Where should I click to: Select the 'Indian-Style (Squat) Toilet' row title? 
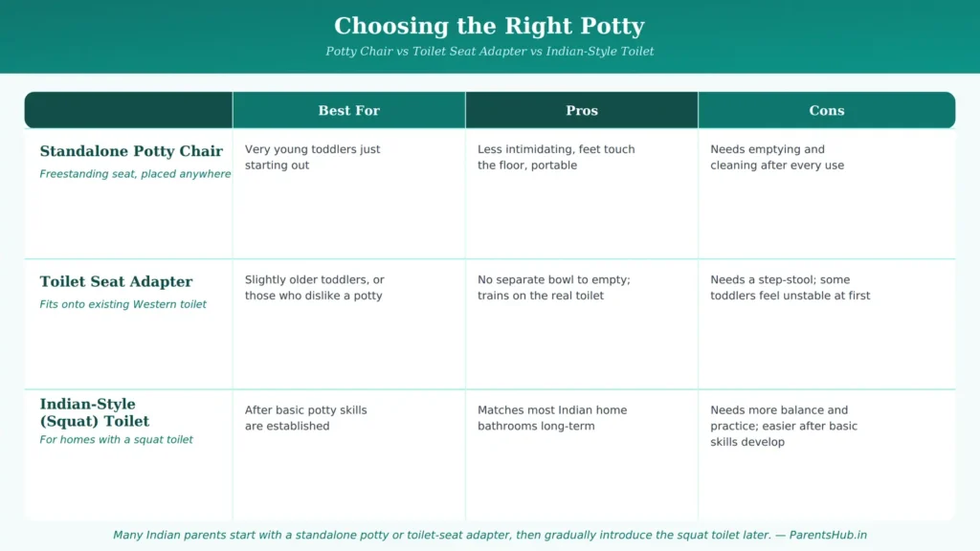95,412
